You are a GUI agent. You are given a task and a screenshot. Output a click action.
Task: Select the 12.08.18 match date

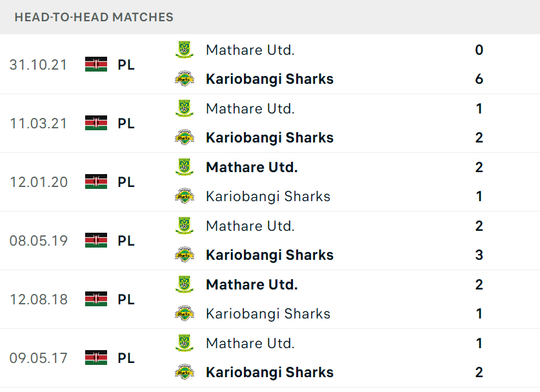39,299
